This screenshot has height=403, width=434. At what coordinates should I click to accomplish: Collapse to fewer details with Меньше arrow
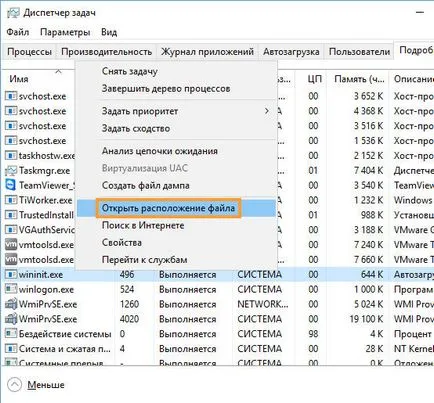[14, 385]
